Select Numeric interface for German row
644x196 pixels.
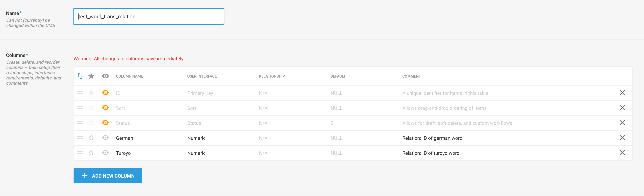(196, 138)
